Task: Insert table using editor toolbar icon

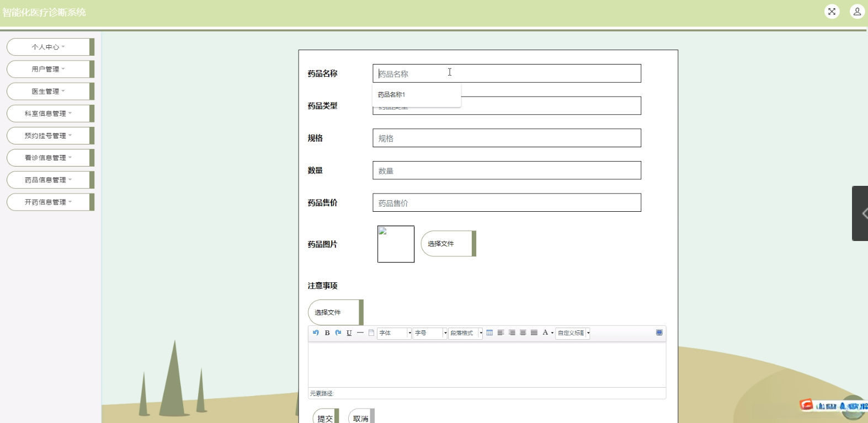Action: [x=489, y=333]
